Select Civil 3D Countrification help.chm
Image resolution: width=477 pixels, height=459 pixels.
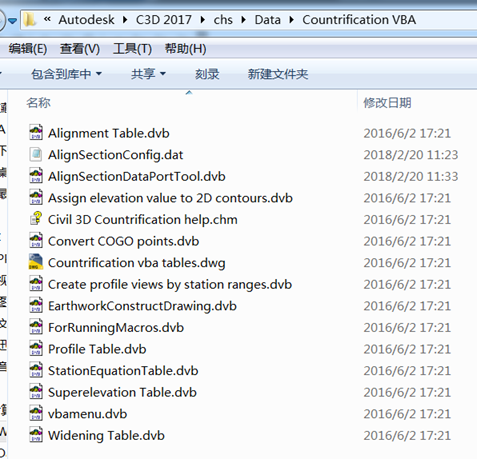[143, 219]
